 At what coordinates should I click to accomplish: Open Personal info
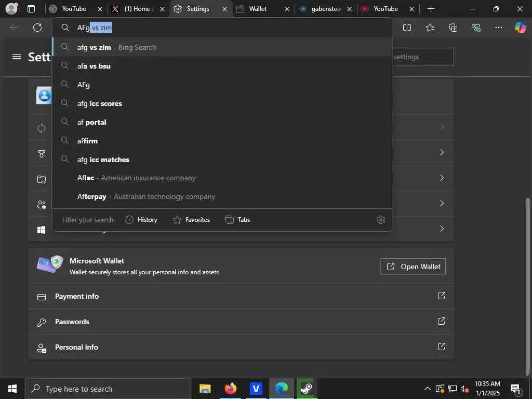[241, 347]
